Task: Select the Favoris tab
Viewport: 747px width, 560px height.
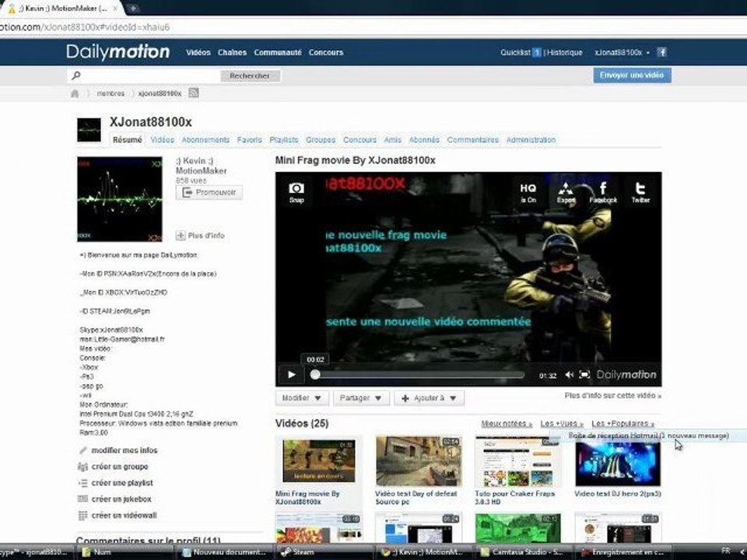Action: pyautogui.click(x=249, y=139)
